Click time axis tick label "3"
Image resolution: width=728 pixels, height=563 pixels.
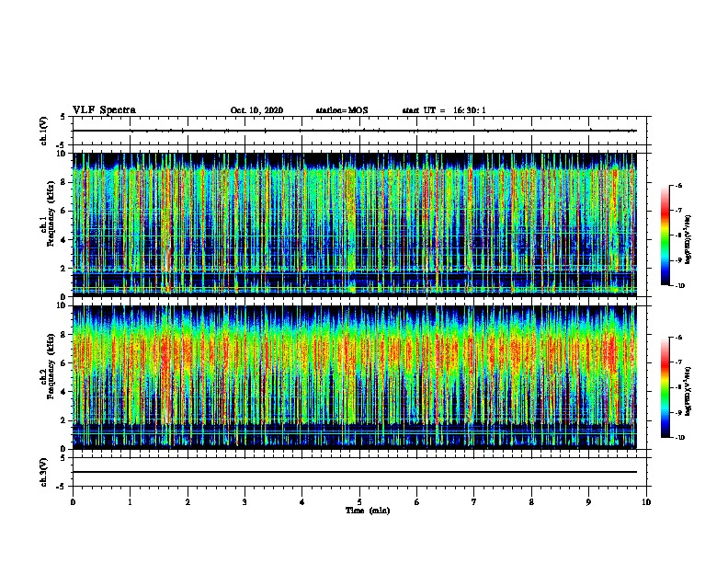pyautogui.click(x=245, y=501)
